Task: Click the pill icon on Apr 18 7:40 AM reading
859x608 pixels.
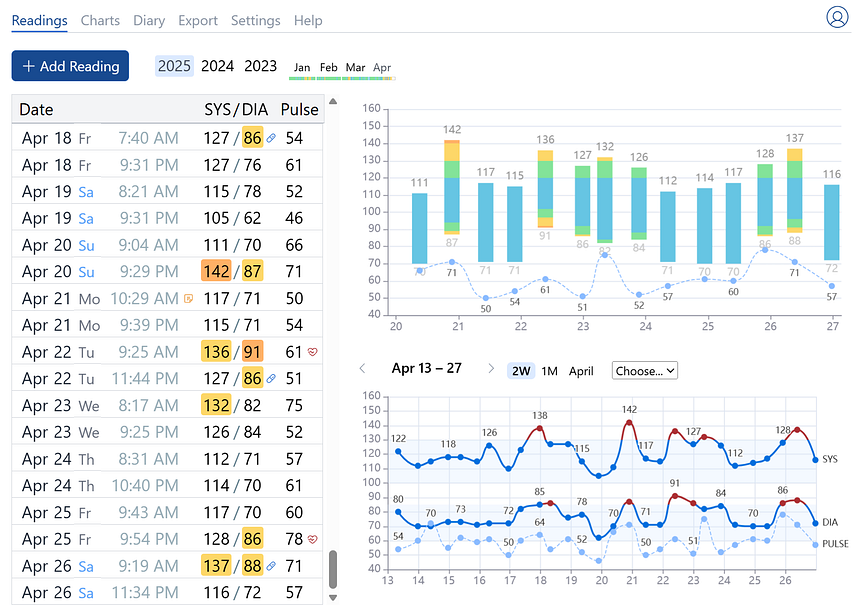Action: [x=272, y=138]
